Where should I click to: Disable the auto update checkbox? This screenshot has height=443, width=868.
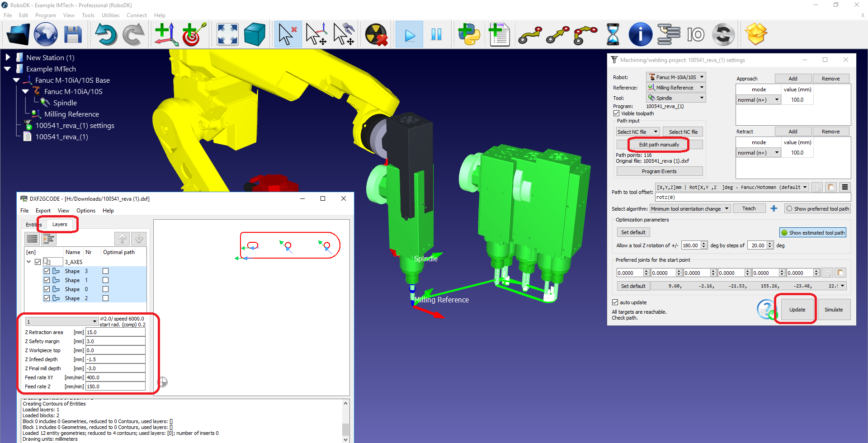(615, 302)
